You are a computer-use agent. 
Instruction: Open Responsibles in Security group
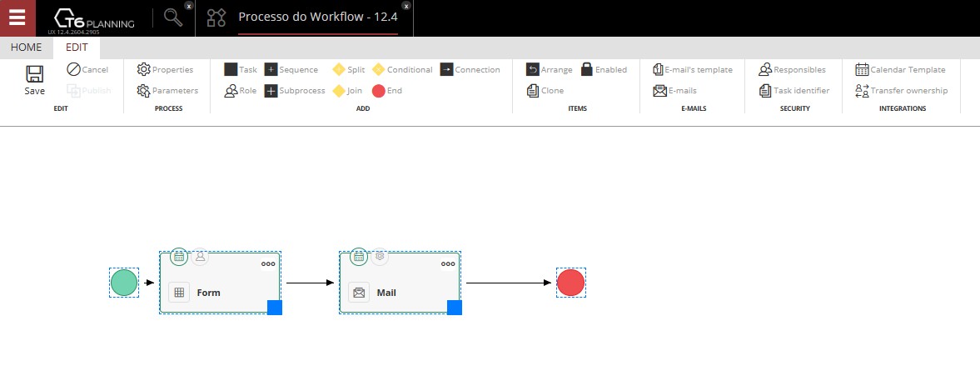point(793,69)
